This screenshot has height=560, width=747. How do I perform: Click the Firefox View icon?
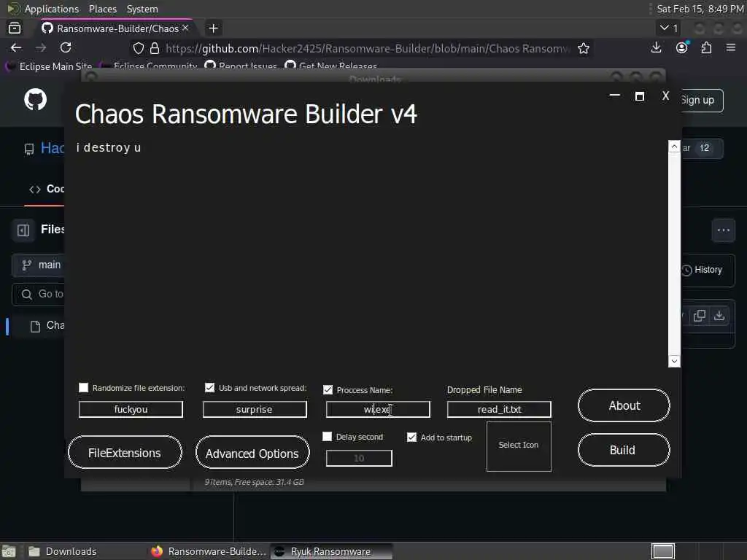(x=15, y=28)
